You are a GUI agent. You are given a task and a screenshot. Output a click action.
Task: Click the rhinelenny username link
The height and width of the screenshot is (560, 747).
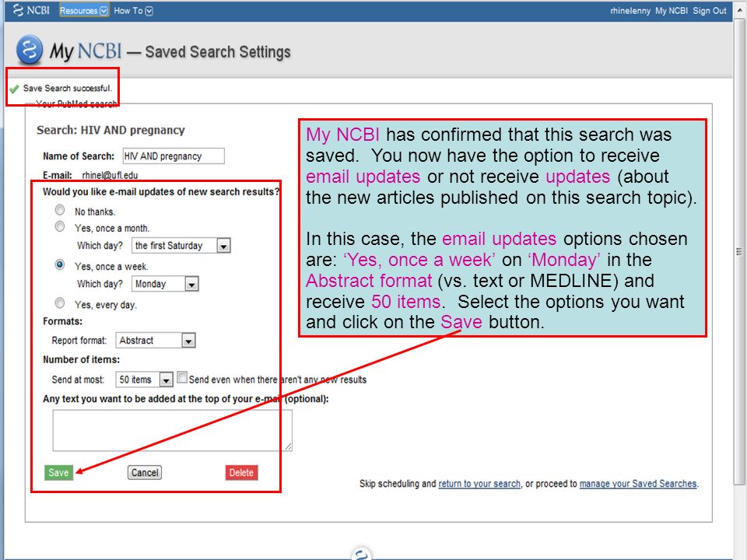pos(630,10)
